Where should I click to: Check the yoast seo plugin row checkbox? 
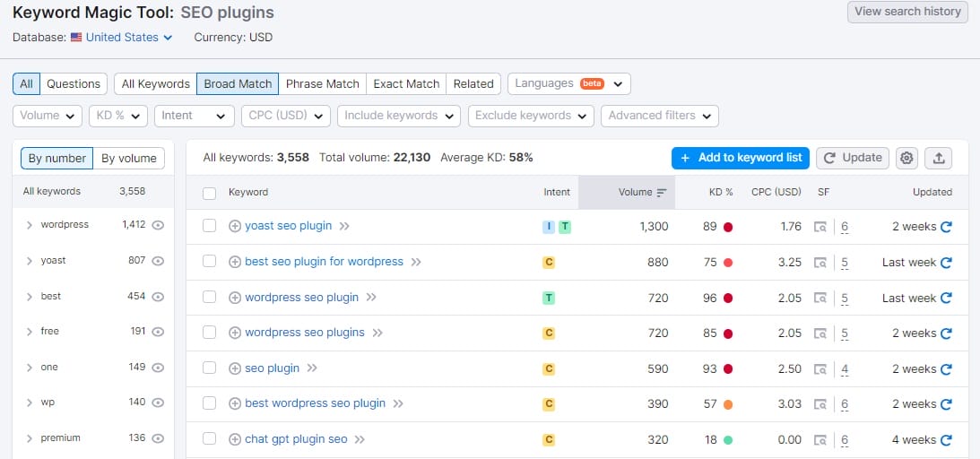point(210,225)
